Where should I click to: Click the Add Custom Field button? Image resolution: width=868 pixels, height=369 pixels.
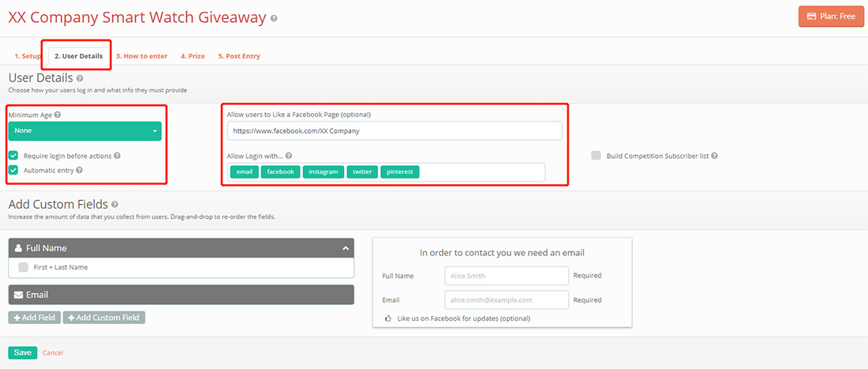(104, 318)
